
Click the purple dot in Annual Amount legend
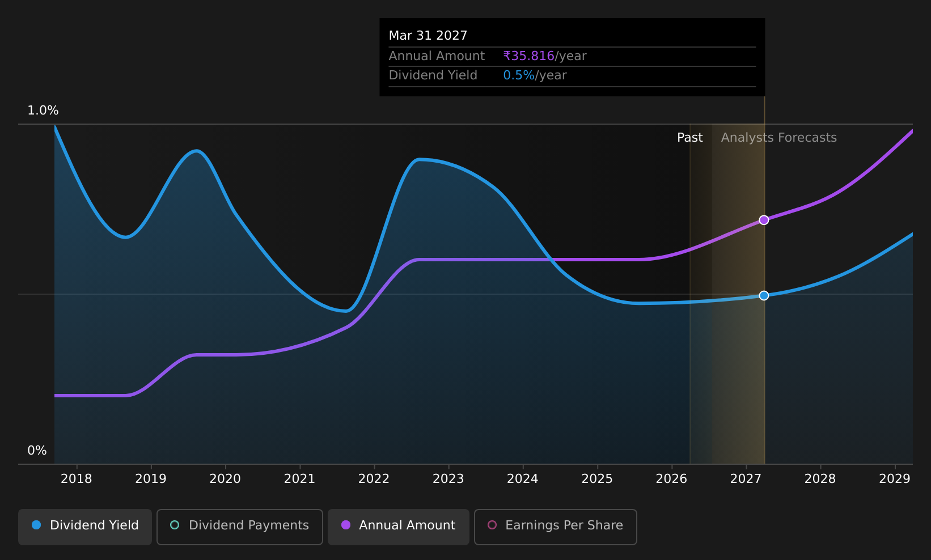345,525
